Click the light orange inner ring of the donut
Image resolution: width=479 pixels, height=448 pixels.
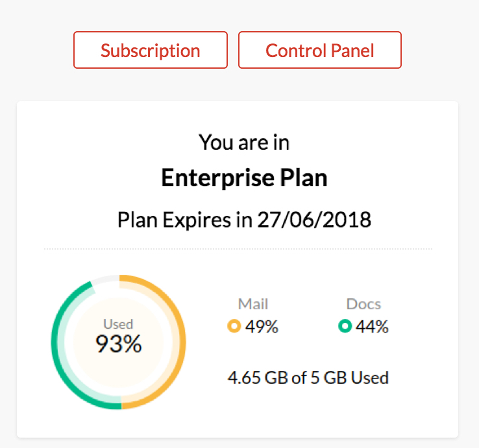click(x=173, y=342)
